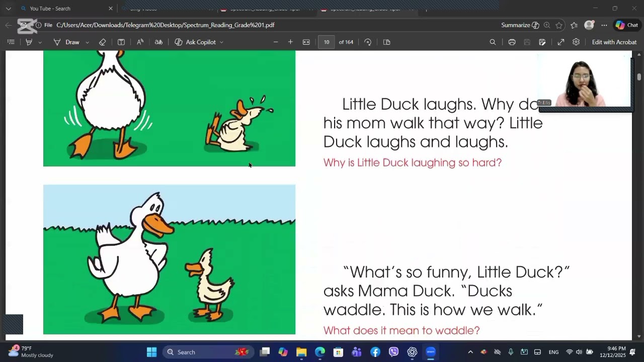644x362 pixels.
Task: Open Settings and more menu
Action: pyautogui.click(x=604, y=25)
